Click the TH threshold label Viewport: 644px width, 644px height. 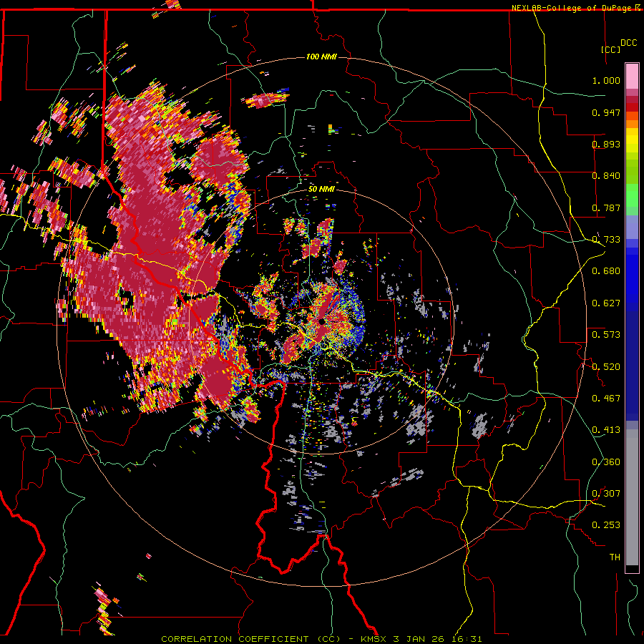[615, 557]
